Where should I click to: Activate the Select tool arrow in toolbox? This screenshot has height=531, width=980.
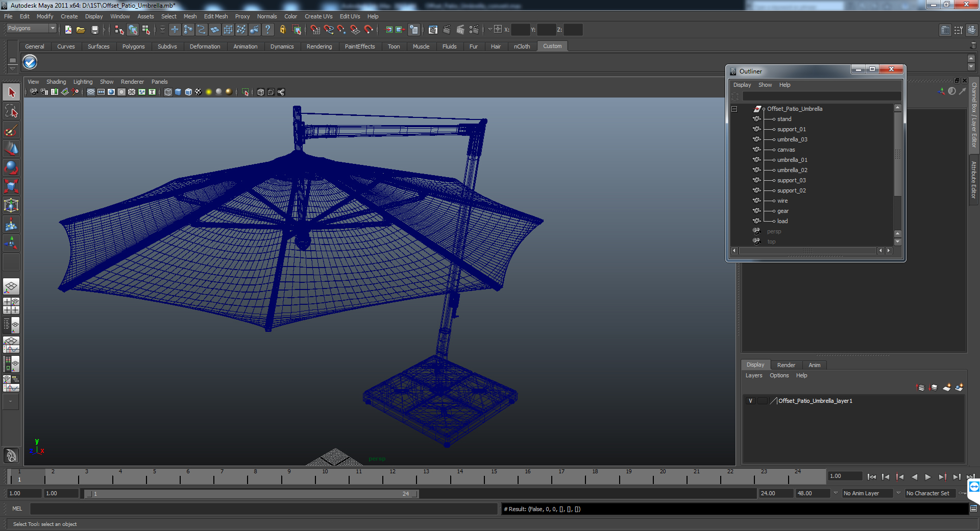coord(11,92)
